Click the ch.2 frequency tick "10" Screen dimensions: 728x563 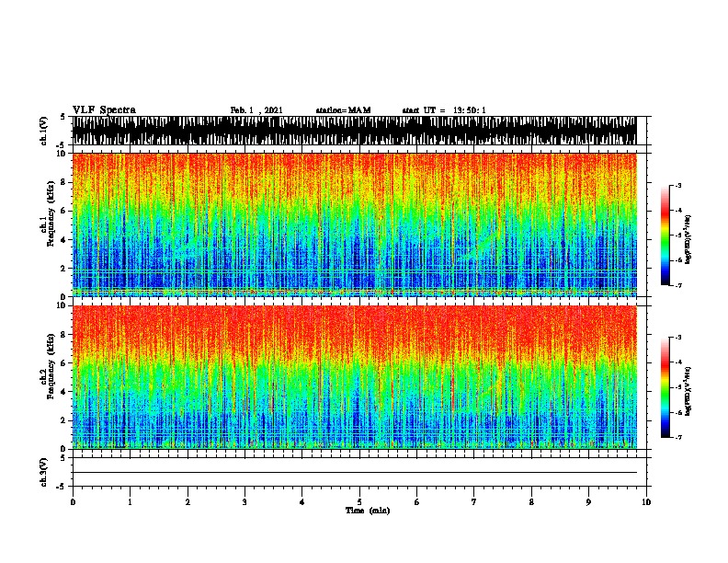(x=62, y=305)
